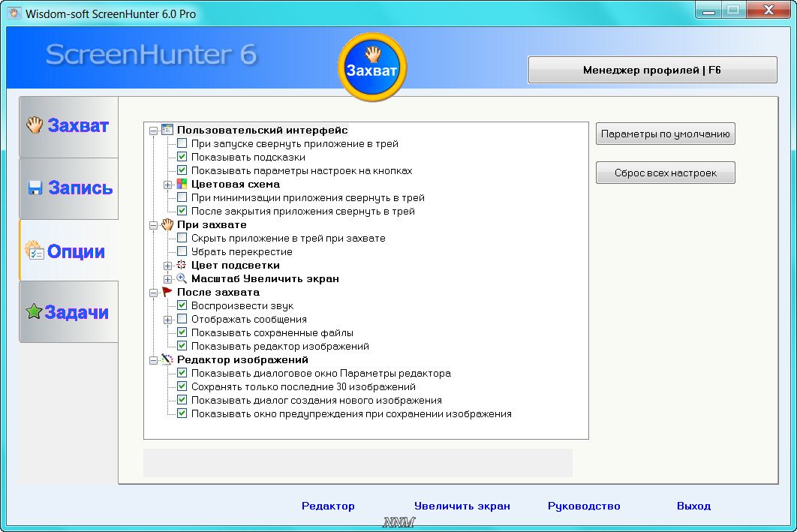
Task: Collapse the После захвата section
Action: coord(154,292)
